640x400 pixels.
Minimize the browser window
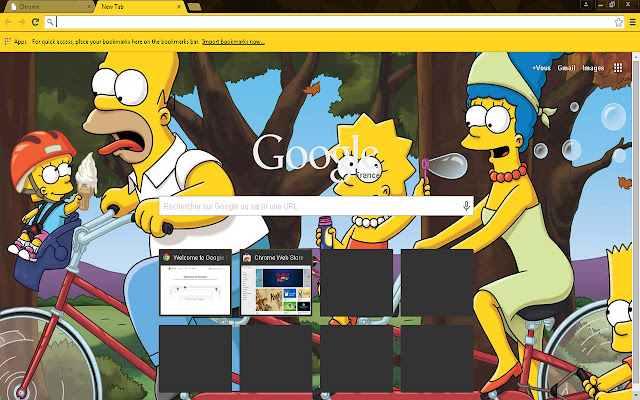pos(600,4)
